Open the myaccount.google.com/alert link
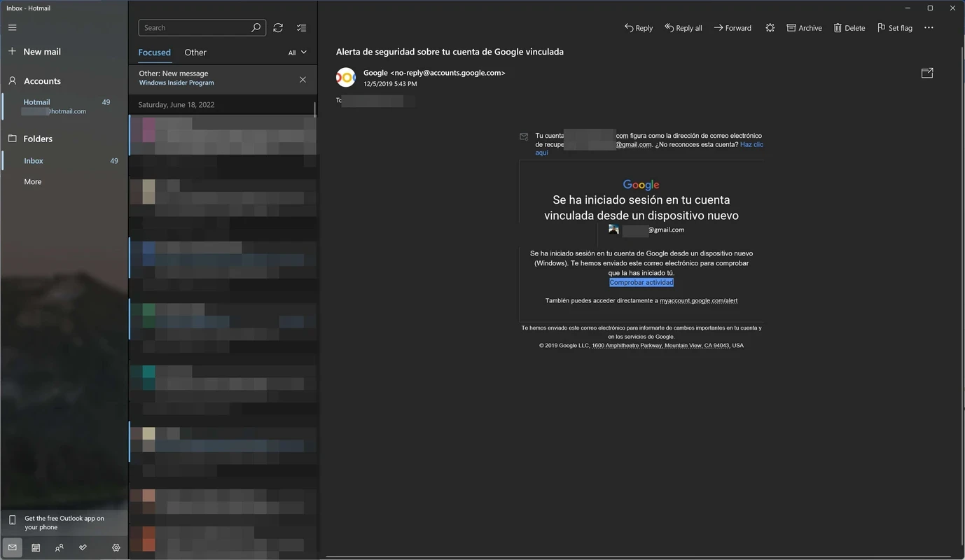Image resolution: width=965 pixels, height=560 pixels. 698,300
